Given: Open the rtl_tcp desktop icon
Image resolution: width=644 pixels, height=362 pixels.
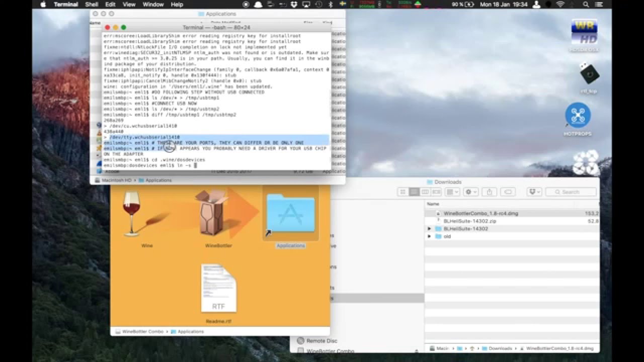Looking at the screenshot, I should click(589, 74).
